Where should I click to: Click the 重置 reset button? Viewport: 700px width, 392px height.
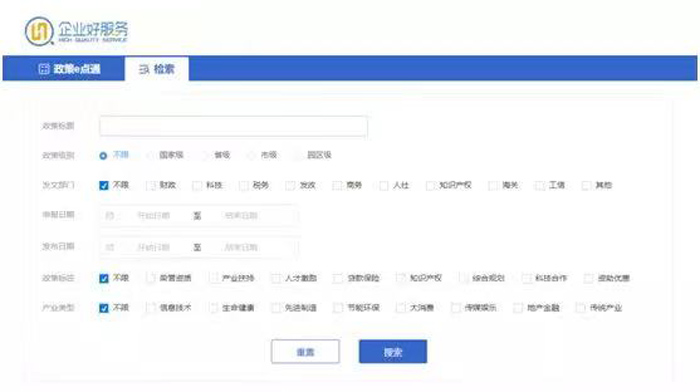[305, 352]
